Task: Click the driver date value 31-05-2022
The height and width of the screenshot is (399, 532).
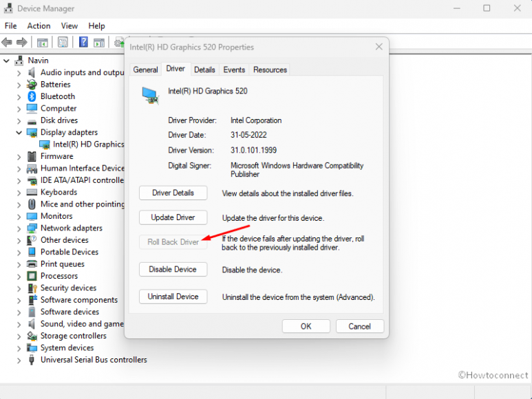Action: (x=248, y=135)
